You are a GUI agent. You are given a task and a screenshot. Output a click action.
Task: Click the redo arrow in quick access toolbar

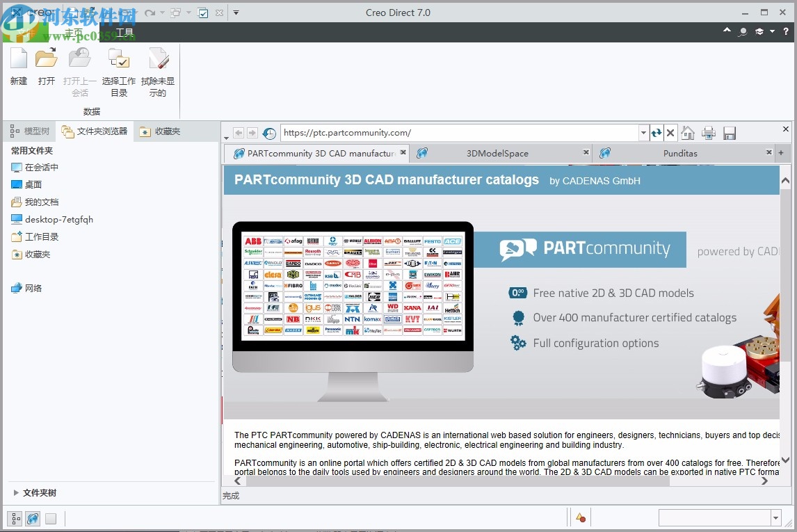150,13
